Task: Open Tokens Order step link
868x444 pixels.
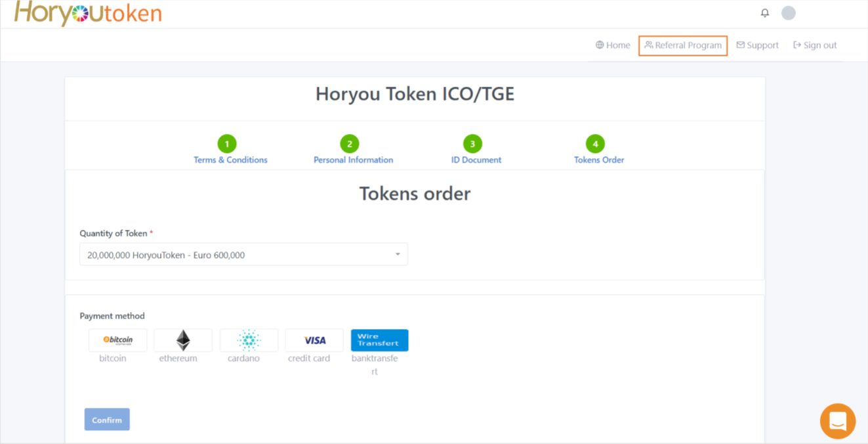Action: (599, 160)
